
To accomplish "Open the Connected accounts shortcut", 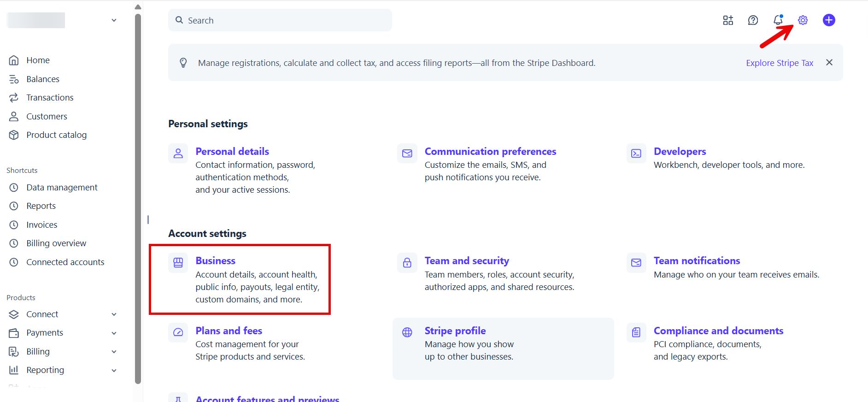I will click(x=65, y=262).
